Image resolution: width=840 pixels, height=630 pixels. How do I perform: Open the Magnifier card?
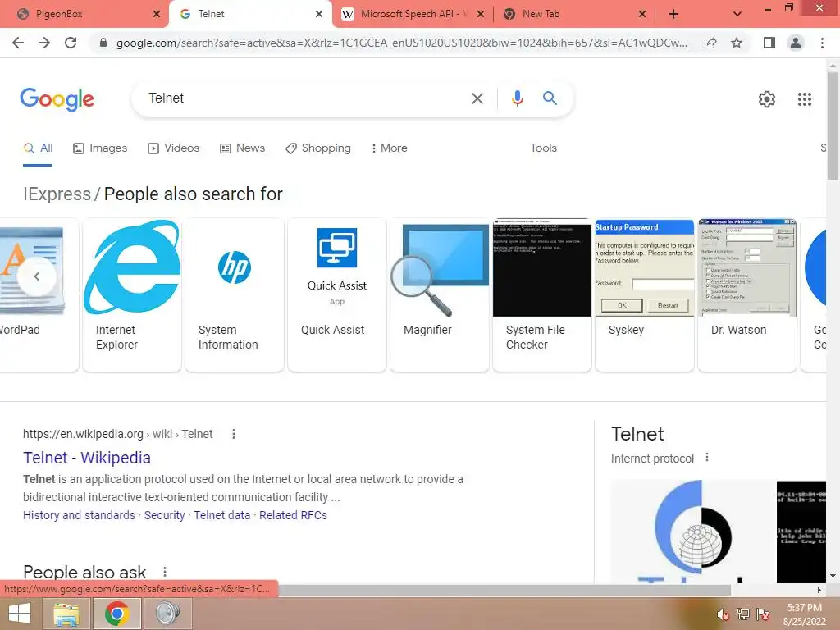point(440,294)
